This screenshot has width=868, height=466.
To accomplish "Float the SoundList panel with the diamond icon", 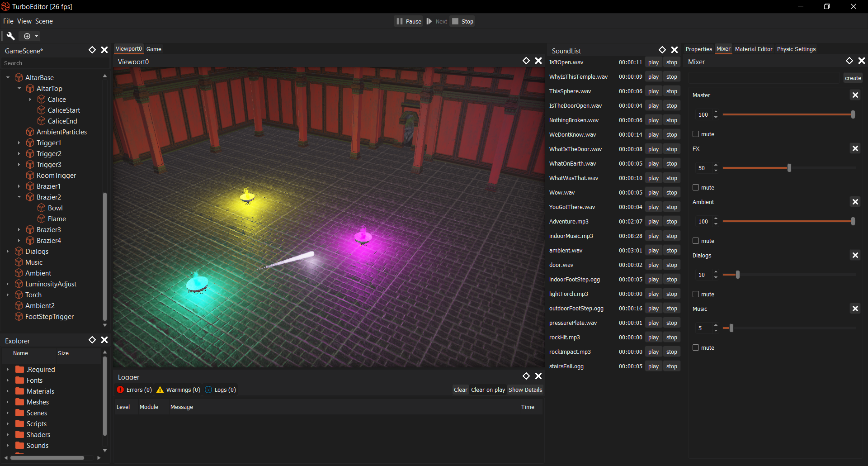I will pos(662,50).
